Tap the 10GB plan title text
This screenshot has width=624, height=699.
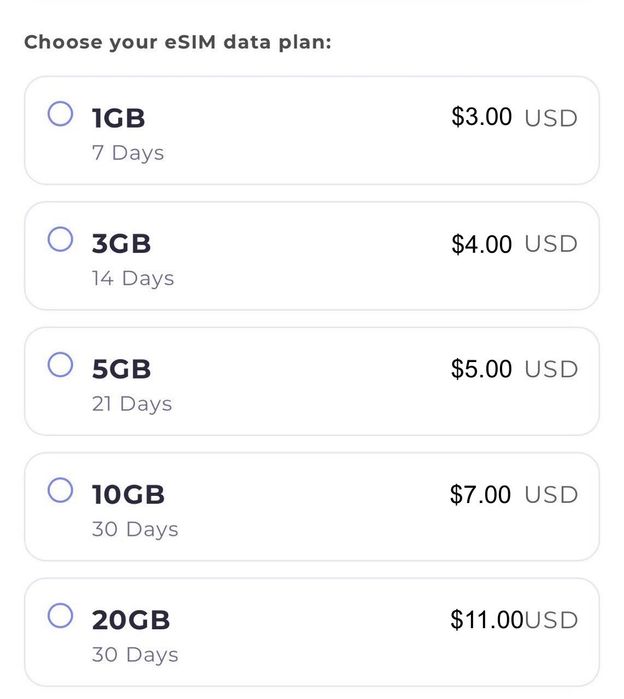[x=128, y=495]
